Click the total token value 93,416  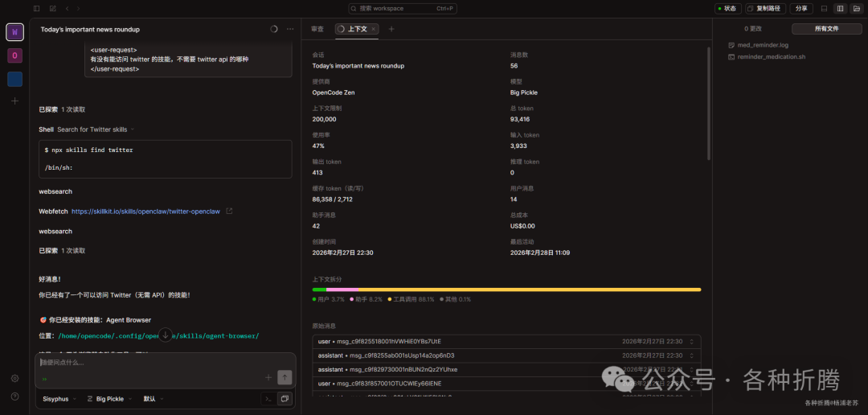click(522, 119)
